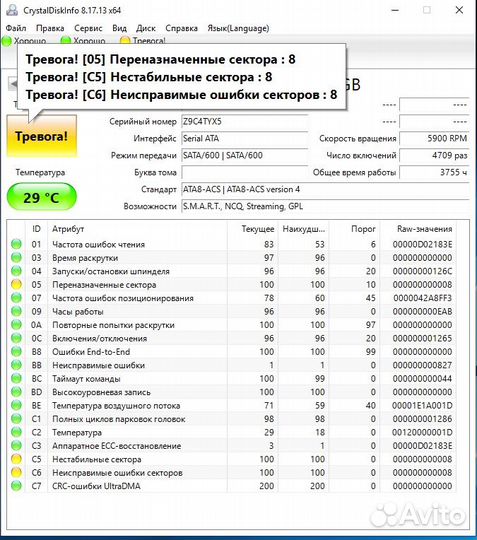Select the Часы работы attribute text
The image size is (477, 540).
pos(78,312)
